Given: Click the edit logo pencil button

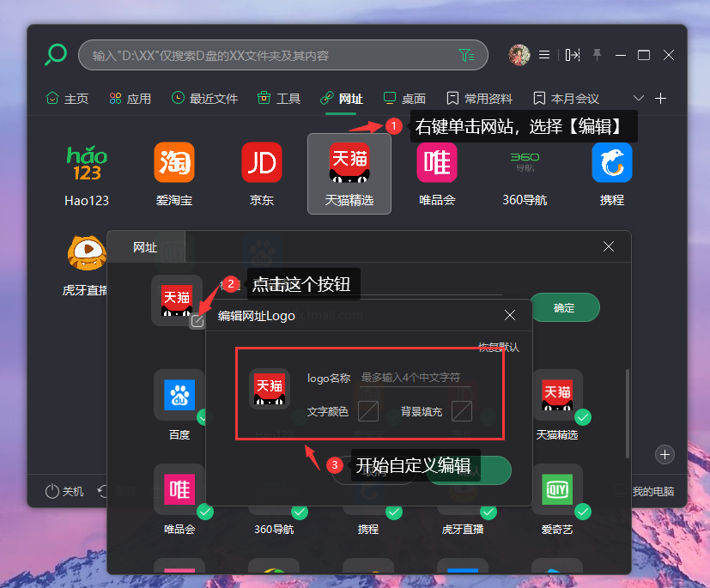Looking at the screenshot, I should (x=197, y=321).
